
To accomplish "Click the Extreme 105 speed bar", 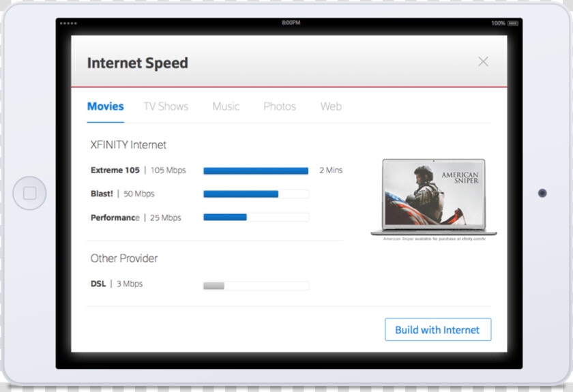I will [256, 170].
